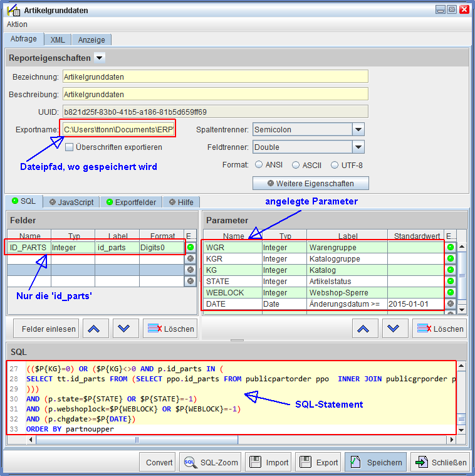Open the Spaltentrenner dropdown
Viewport: 475px width, 476px height.
(358, 130)
